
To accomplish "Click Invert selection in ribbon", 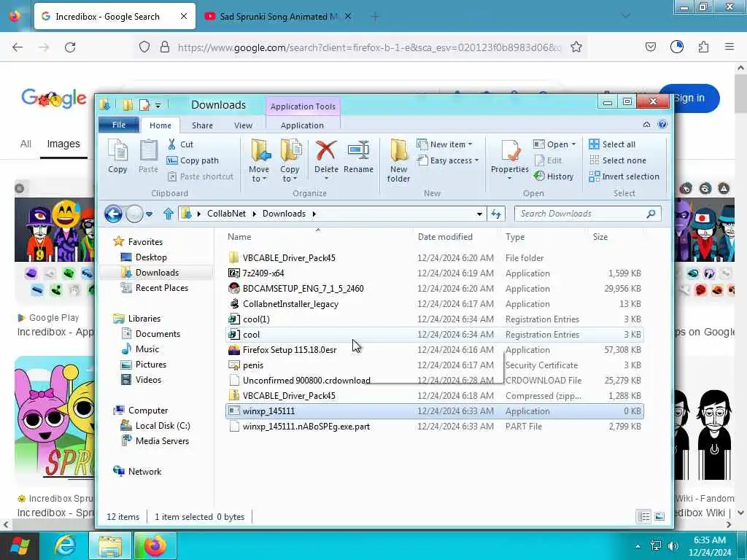I will [624, 176].
